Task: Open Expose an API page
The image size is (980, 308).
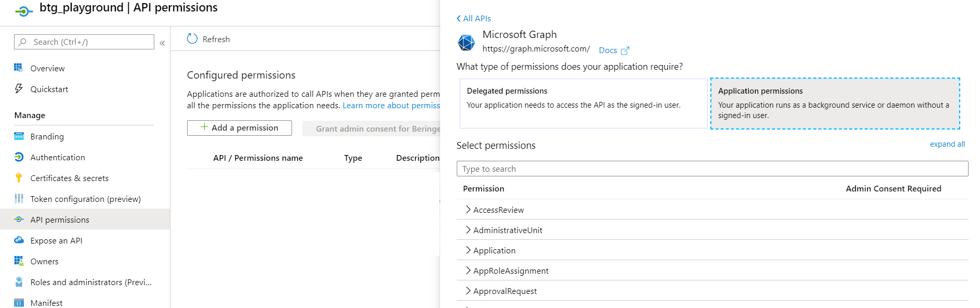Action: (56, 240)
